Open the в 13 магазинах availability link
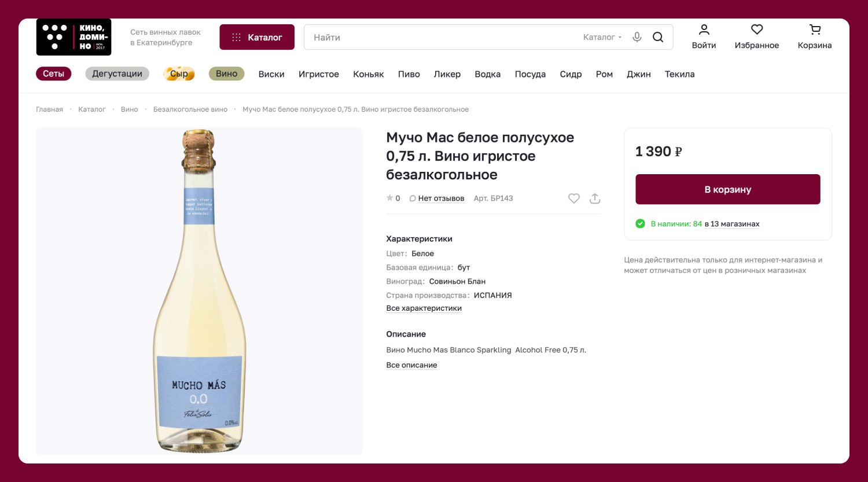Viewport: 868px width, 482px height. point(731,224)
